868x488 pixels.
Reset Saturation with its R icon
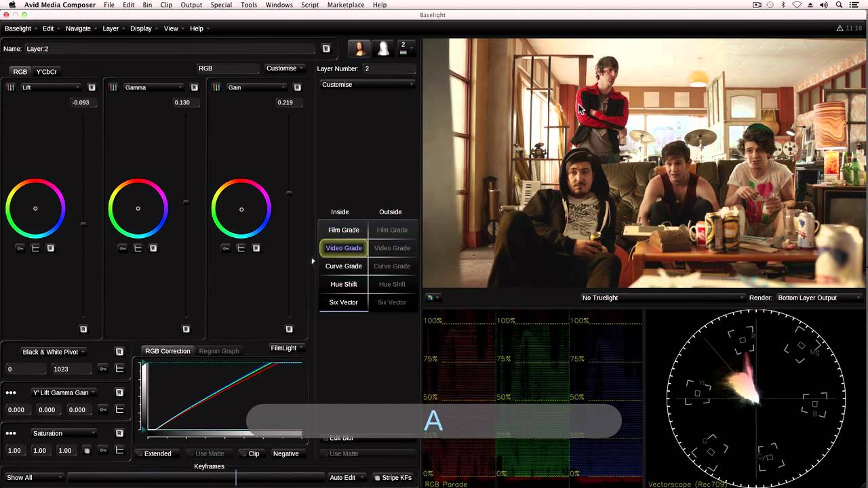tap(119, 433)
